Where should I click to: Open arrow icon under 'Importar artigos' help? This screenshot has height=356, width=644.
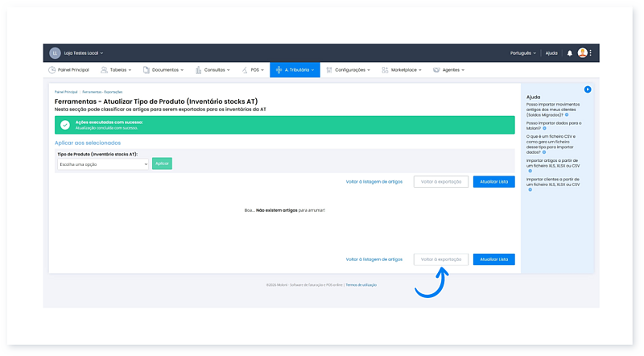(530, 171)
